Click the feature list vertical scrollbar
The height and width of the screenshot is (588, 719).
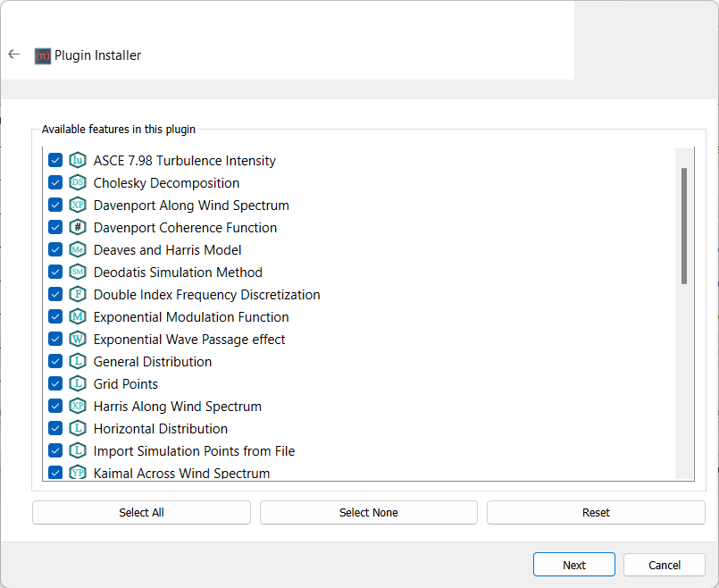click(684, 226)
